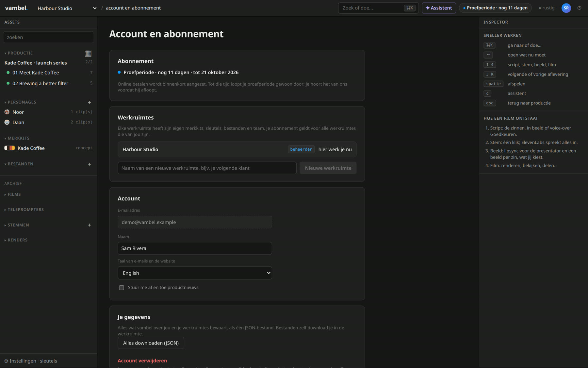
Task: Focus the Zoek of doe search box
Action: [x=378, y=8]
